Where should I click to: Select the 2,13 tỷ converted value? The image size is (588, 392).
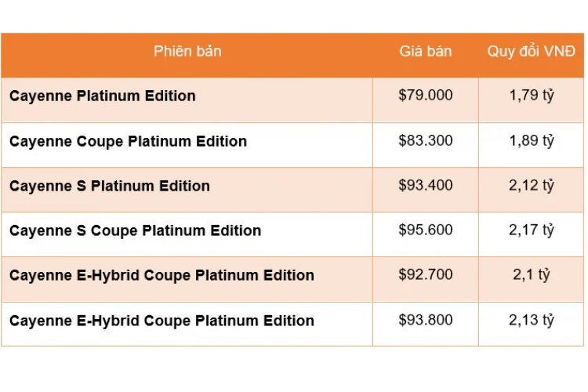[x=531, y=320]
